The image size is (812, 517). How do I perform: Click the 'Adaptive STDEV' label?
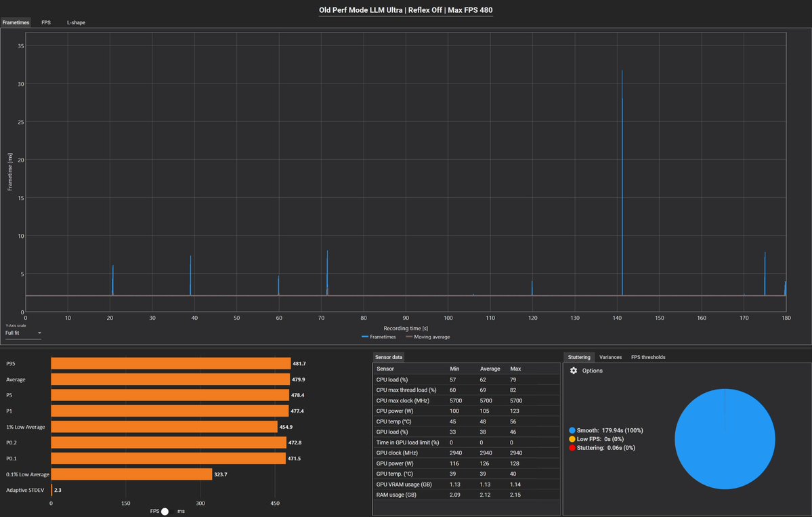pyautogui.click(x=25, y=490)
